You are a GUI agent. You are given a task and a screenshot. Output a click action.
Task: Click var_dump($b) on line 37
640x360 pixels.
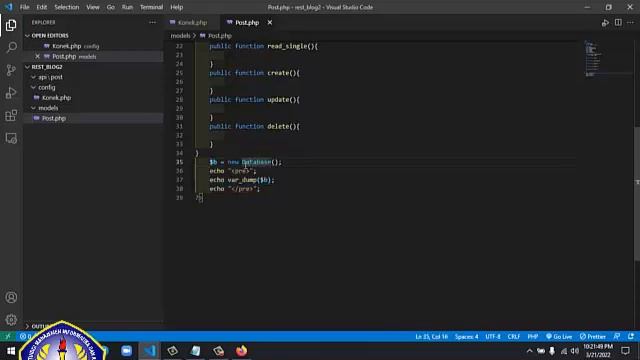point(249,180)
